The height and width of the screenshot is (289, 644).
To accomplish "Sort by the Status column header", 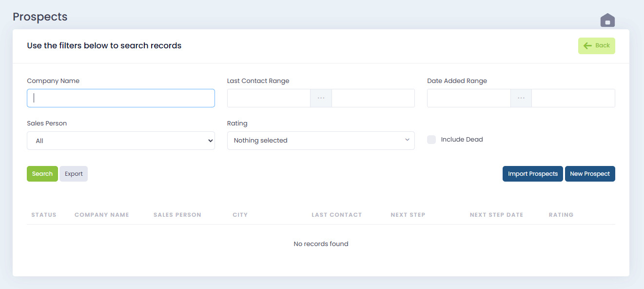I will point(44,215).
